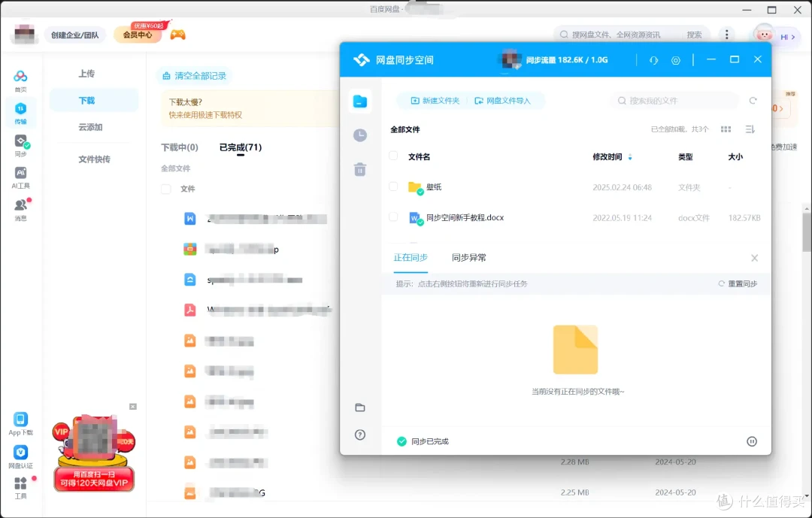
Task: Click 创建企业/团队 button
Action: pos(74,35)
